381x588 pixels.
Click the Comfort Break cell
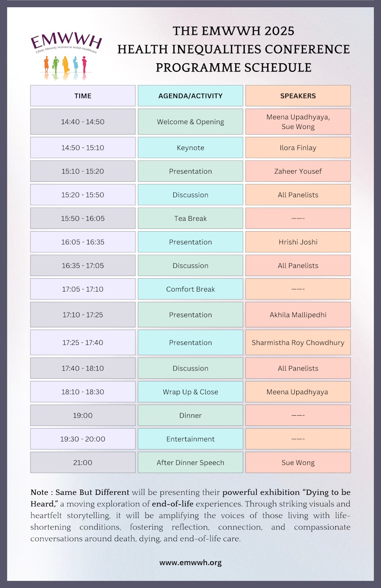coord(190,289)
